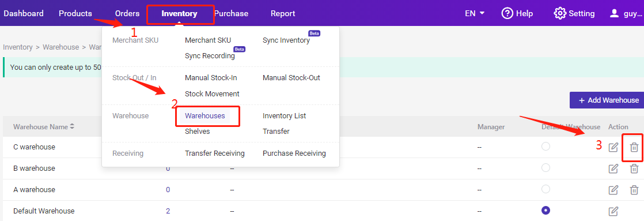Image resolution: width=644 pixels, height=221 pixels.
Task: Sort by Warehouse Name column arrows
Action: point(72,127)
